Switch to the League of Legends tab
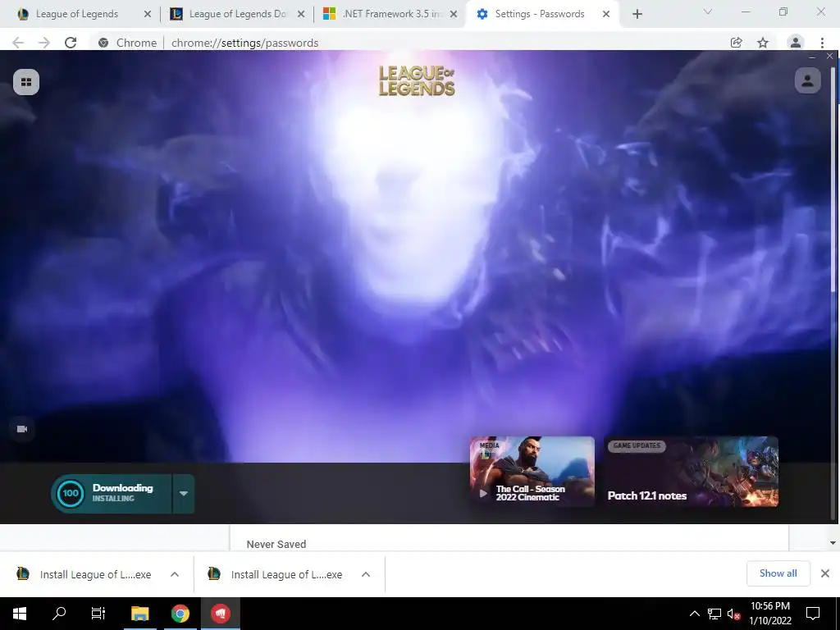This screenshot has height=630, width=840. [77, 14]
